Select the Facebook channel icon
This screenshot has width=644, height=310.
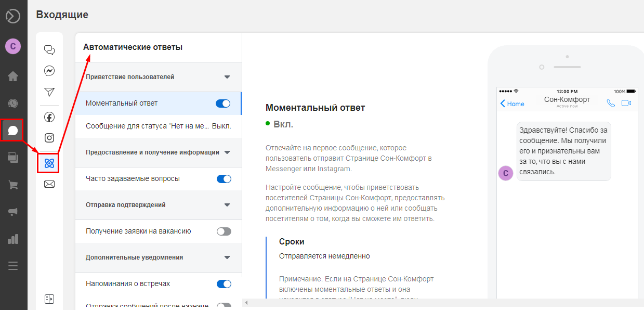pos(49,117)
